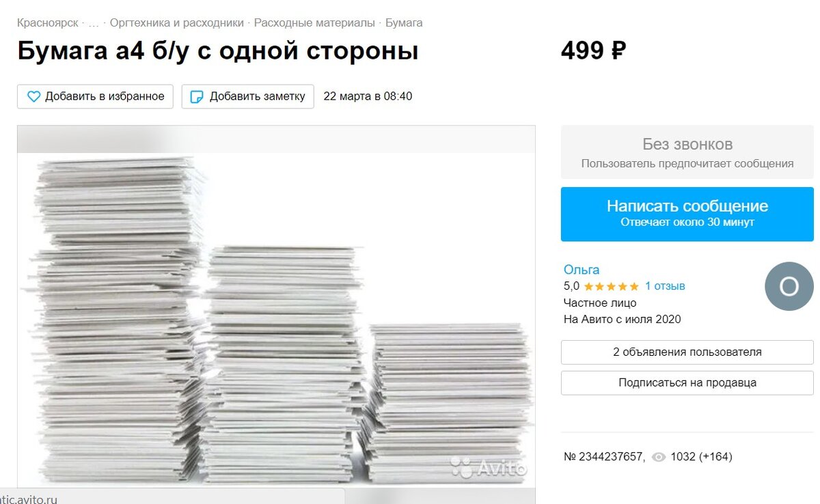Click the five-star rating icons

coord(612,286)
